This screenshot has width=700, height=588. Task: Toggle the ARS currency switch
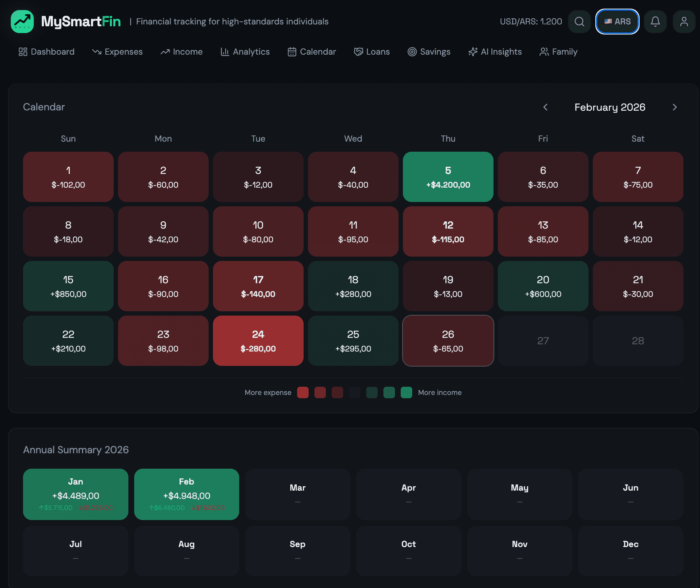coord(617,22)
